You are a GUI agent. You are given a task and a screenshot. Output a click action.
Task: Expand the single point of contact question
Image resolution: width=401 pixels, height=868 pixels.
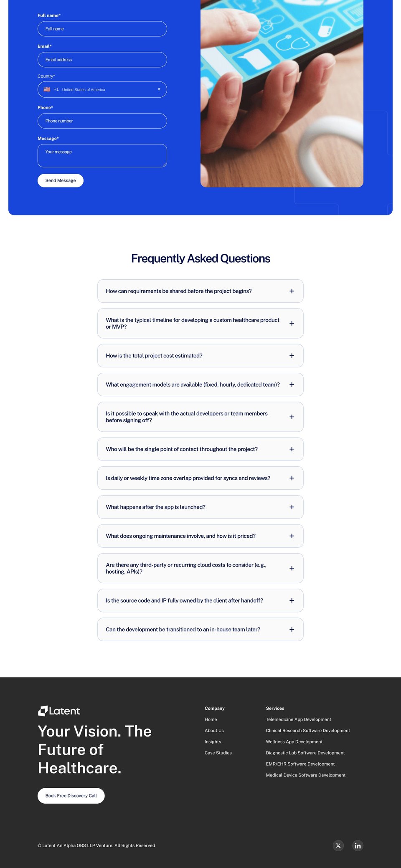click(200, 449)
